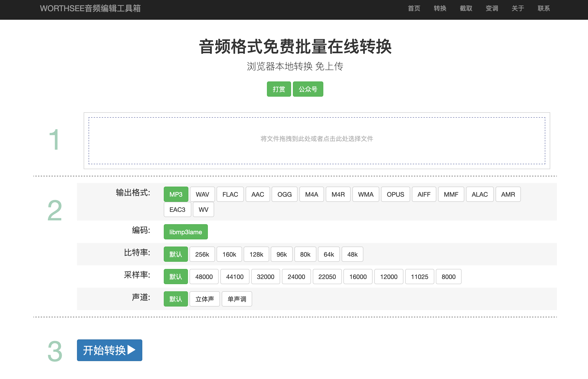Switch channel to 立体声 stereo

pos(204,299)
